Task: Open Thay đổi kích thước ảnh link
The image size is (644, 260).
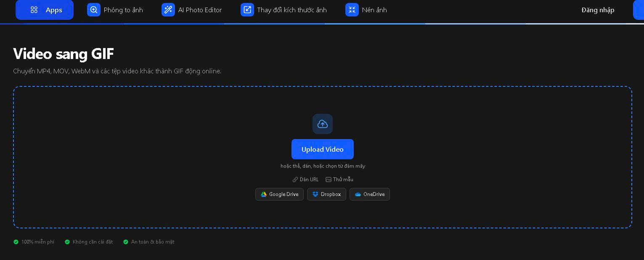Action: coord(292,10)
